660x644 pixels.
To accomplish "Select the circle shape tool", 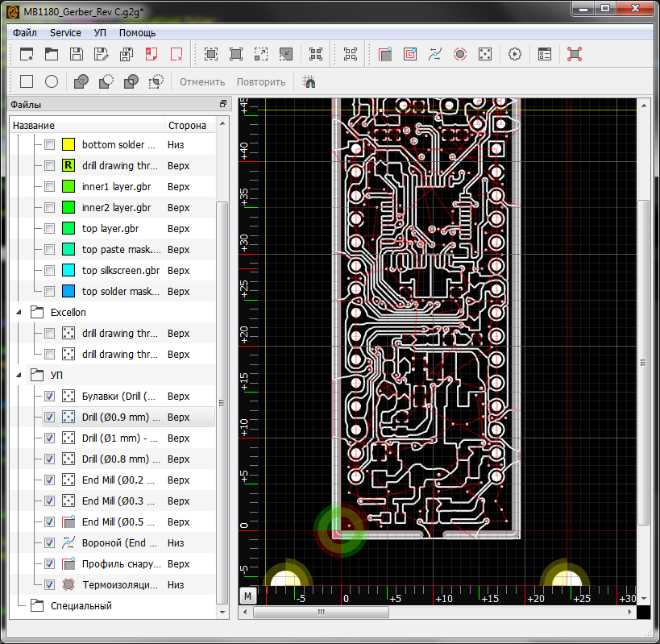I will pos(52,81).
